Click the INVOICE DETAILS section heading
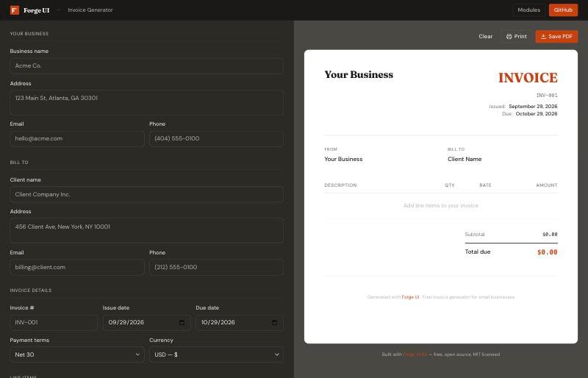588x378 pixels. click(x=31, y=290)
